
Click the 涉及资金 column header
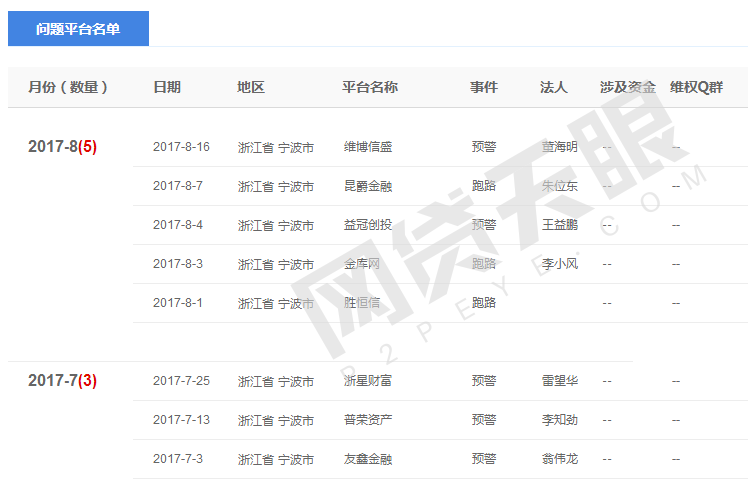point(628,87)
